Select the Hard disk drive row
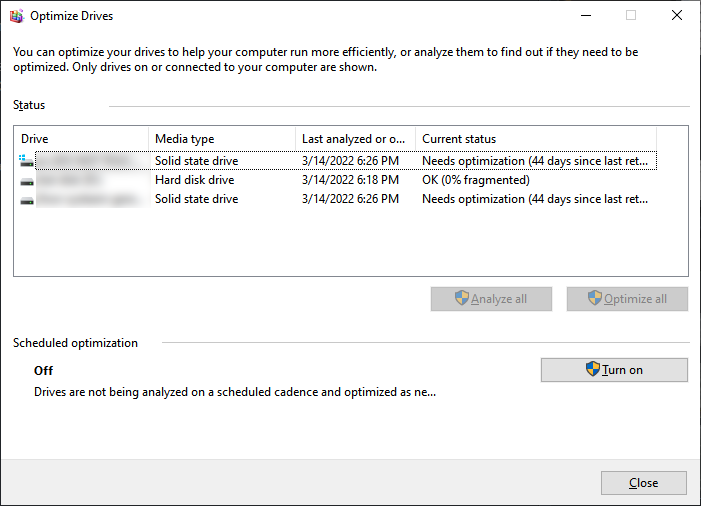Viewport: 701px width, 506px height. (x=195, y=180)
